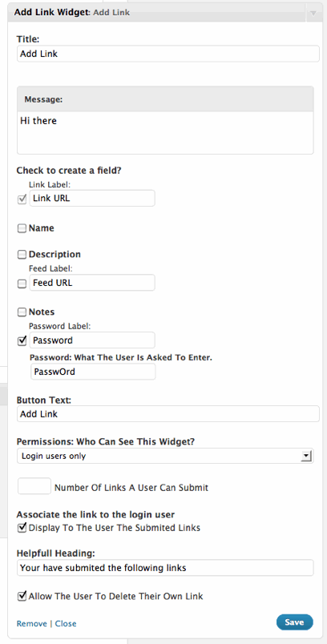This screenshot has width=327, height=644.
Task: Click the Remove link
Action: [x=31, y=623]
